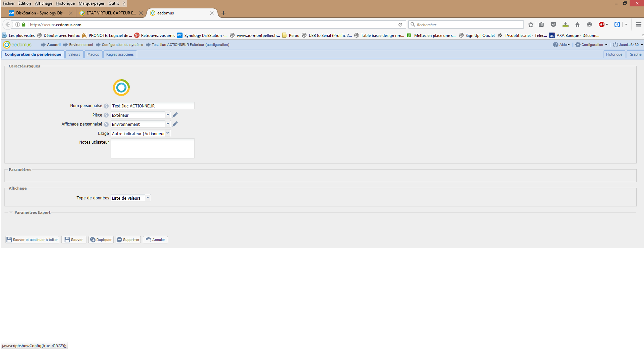Click the green padlock security icon
The width and height of the screenshot is (644, 349).
tap(23, 24)
